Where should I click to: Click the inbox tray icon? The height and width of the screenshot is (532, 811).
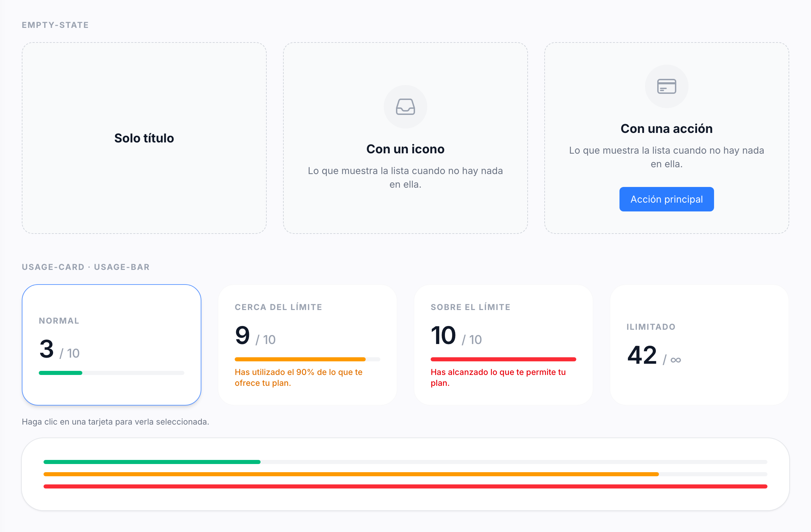click(405, 107)
